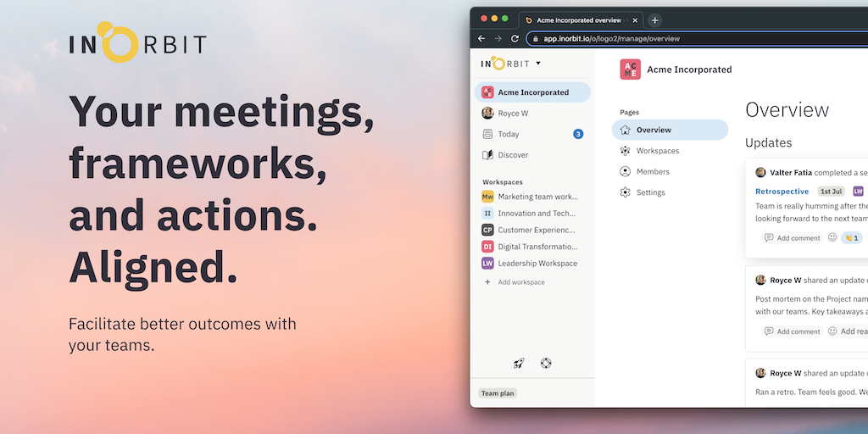The height and width of the screenshot is (434, 868).
Task: Open the Settings page
Action: click(670, 192)
